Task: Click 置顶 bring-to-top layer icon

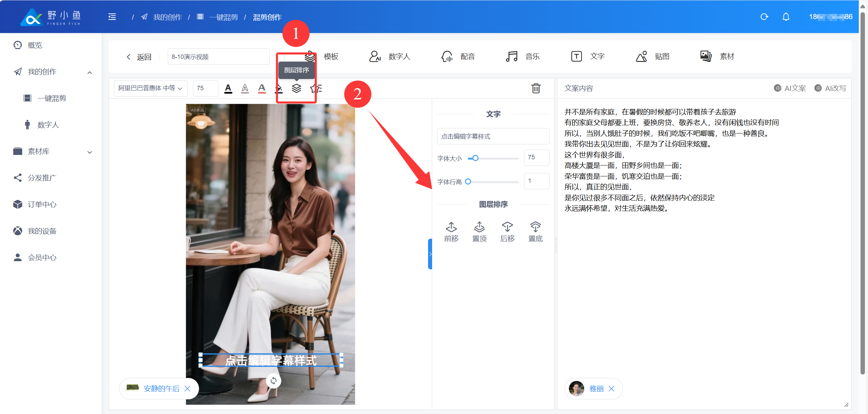Action: 479,232
